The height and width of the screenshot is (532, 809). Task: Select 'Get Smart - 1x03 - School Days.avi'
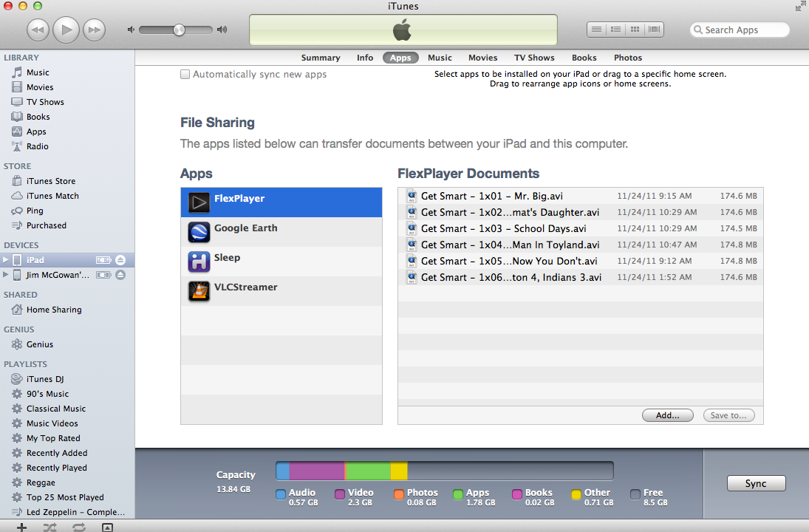coord(581,228)
